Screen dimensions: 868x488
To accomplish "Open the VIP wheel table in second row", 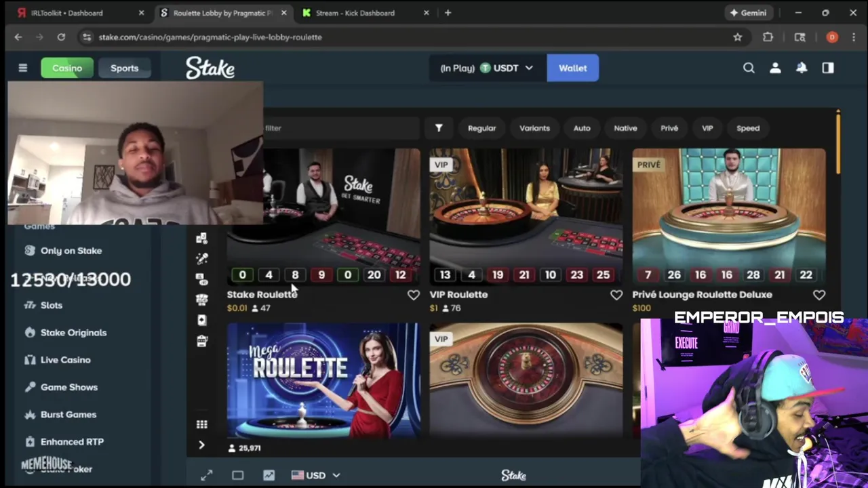I will [x=526, y=380].
